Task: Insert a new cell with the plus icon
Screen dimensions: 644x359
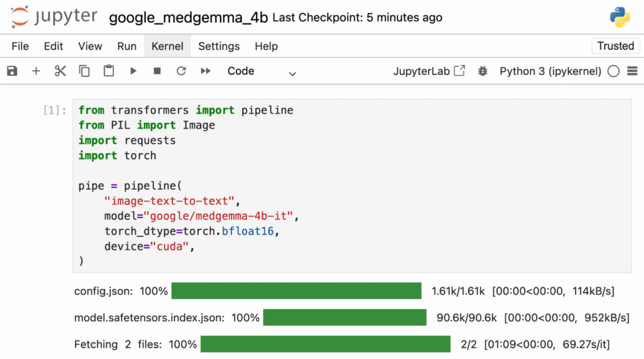Action: tap(36, 71)
